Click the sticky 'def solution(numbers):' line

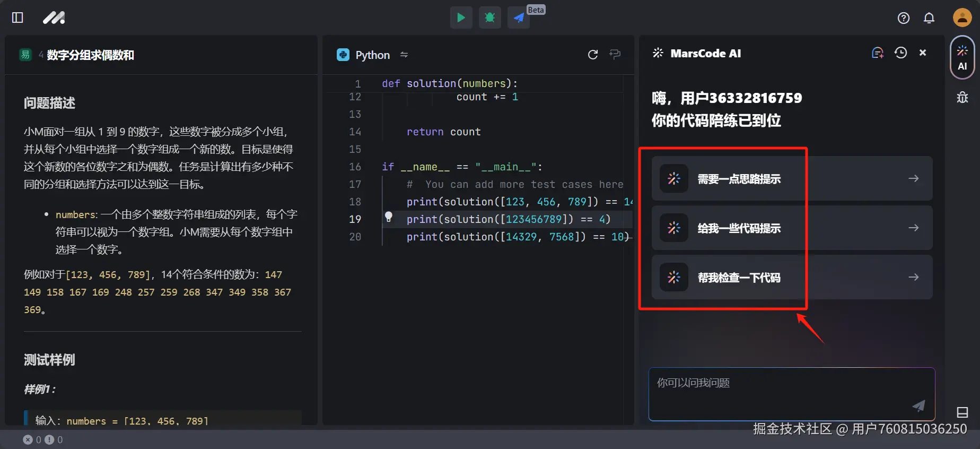pos(450,83)
